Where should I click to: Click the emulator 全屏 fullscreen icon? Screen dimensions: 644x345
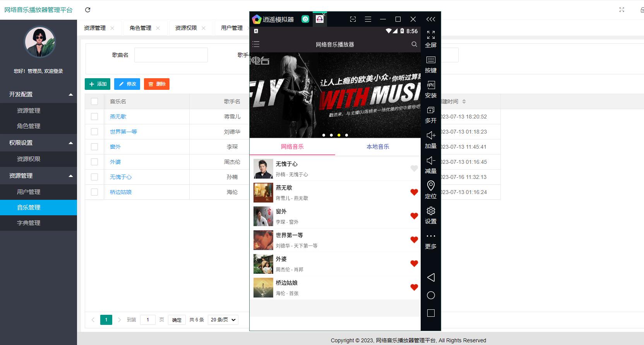[x=431, y=35]
